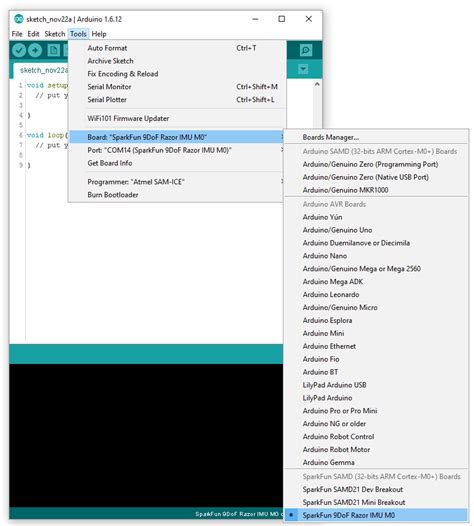Select Arduino/Genuino Mega or Mega 2560

376,269
